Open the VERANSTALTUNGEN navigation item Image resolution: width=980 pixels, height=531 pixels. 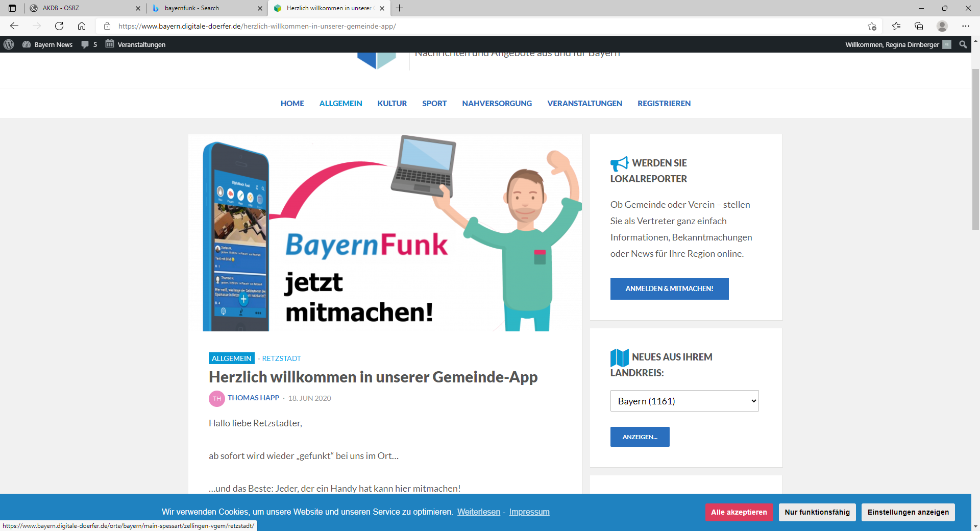coord(584,103)
